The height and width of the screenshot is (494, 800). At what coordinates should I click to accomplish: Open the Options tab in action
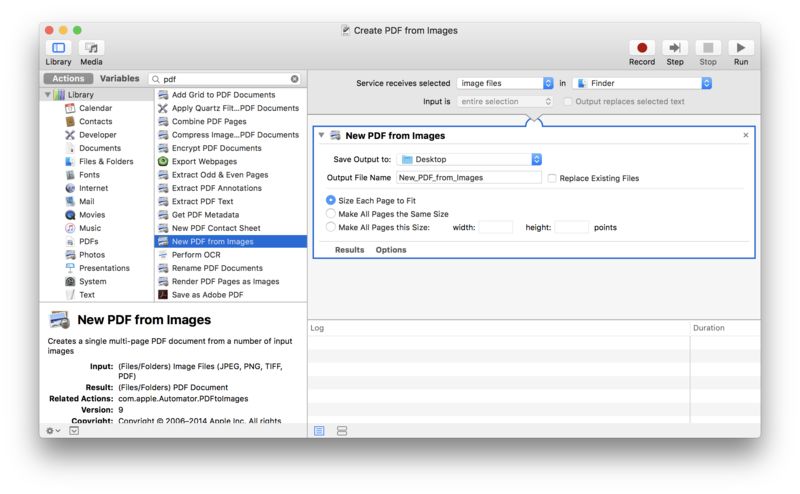click(x=390, y=250)
